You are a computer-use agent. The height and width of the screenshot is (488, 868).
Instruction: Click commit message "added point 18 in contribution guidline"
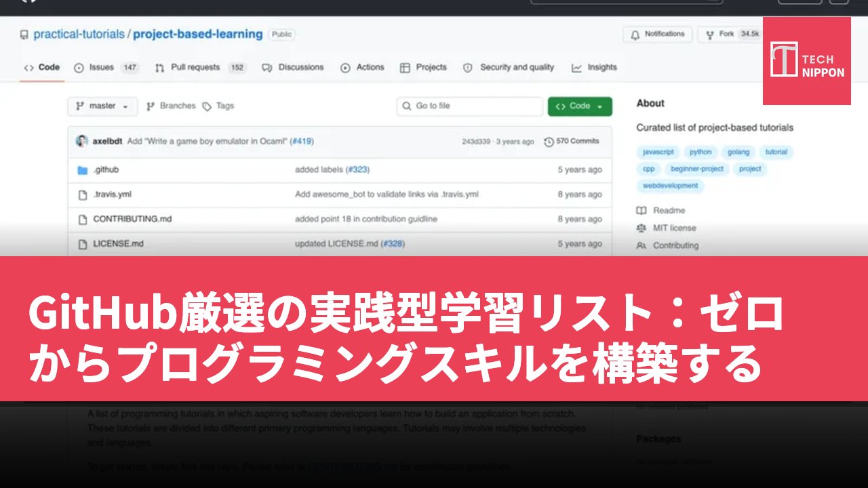[366, 220]
